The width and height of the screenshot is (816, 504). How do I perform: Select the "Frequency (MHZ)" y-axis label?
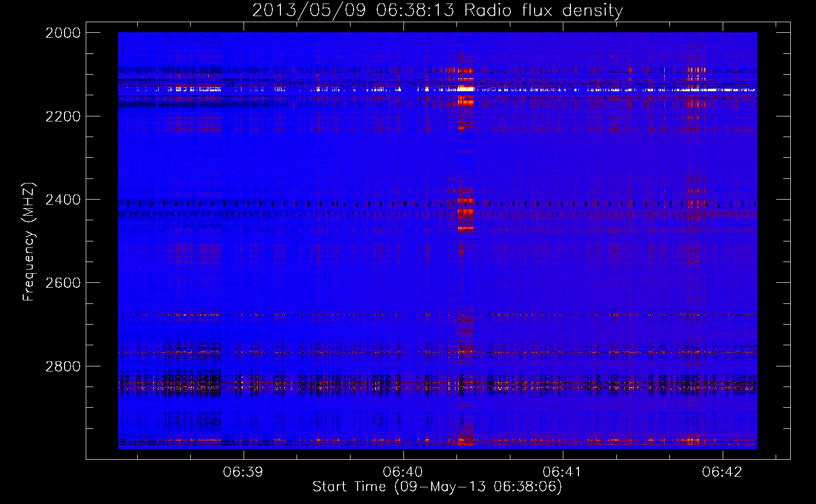pyautogui.click(x=29, y=242)
